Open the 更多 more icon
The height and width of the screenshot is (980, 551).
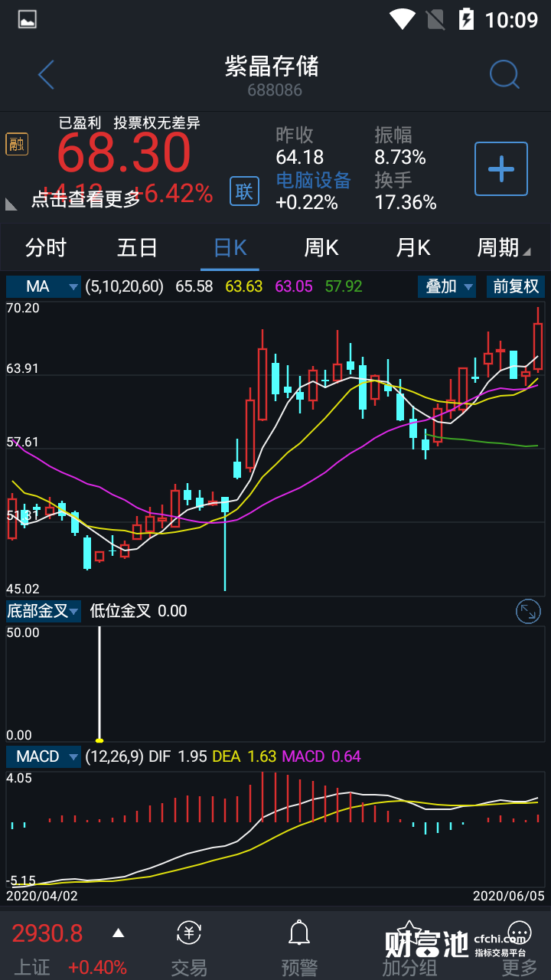(x=520, y=948)
